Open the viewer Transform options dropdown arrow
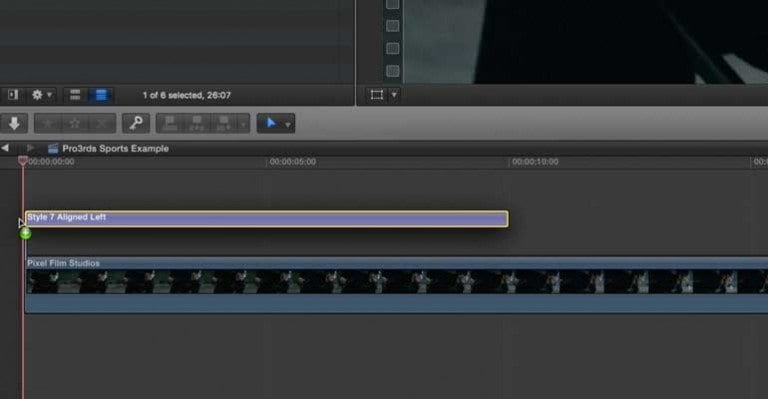The image size is (768, 399). [394, 94]
